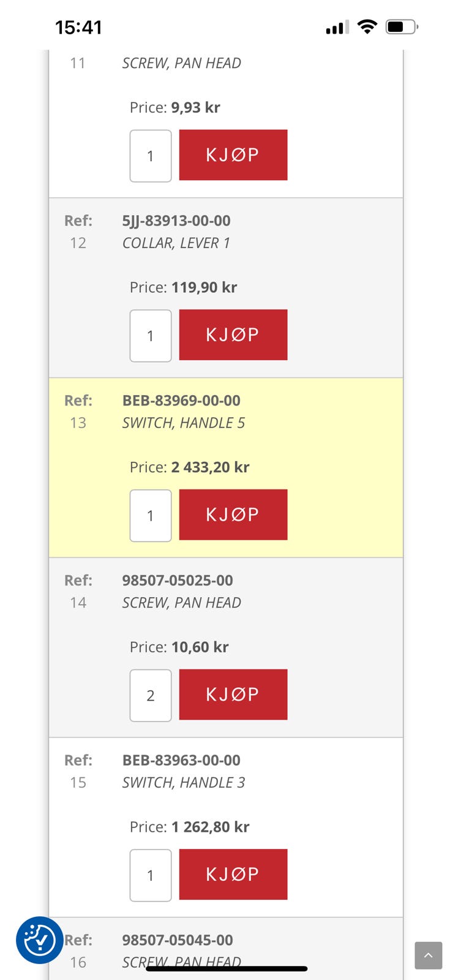Select quantity field for SWITCH, HANDLE 5
The height and width of the screenshot is (980, 453).
(x=151, y=516)
